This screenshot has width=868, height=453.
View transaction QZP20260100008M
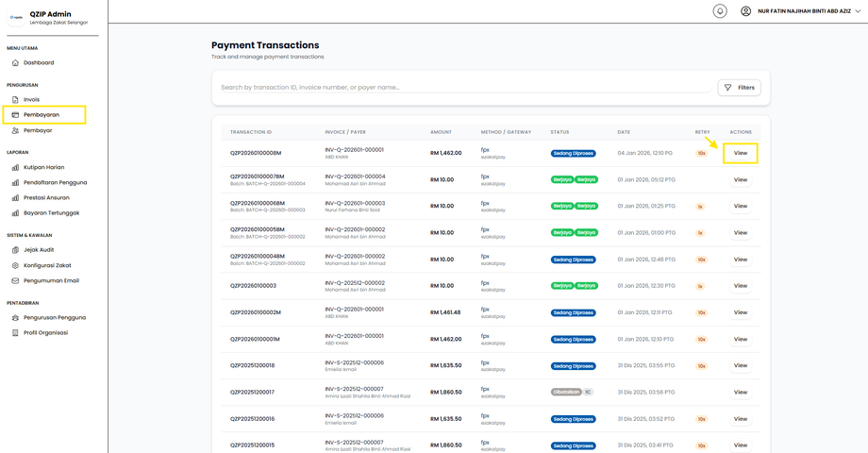pos(740,154)
